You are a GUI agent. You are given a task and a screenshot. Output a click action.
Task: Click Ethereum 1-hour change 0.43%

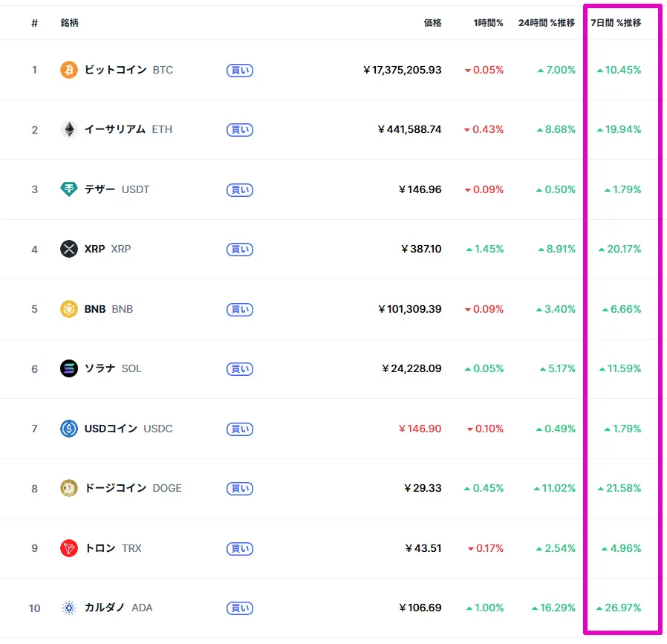tap(484, 129)
